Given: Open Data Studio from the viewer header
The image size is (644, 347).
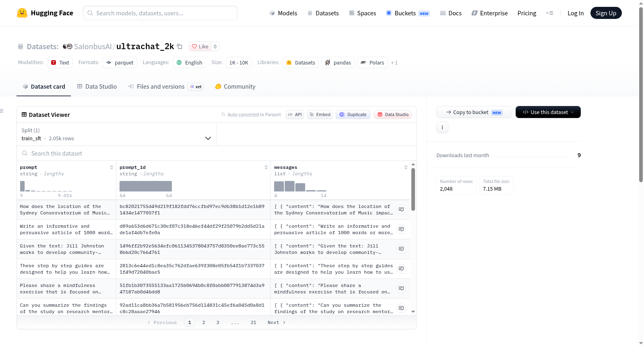Looking at the screenshot, I should (x=393, y=114).
